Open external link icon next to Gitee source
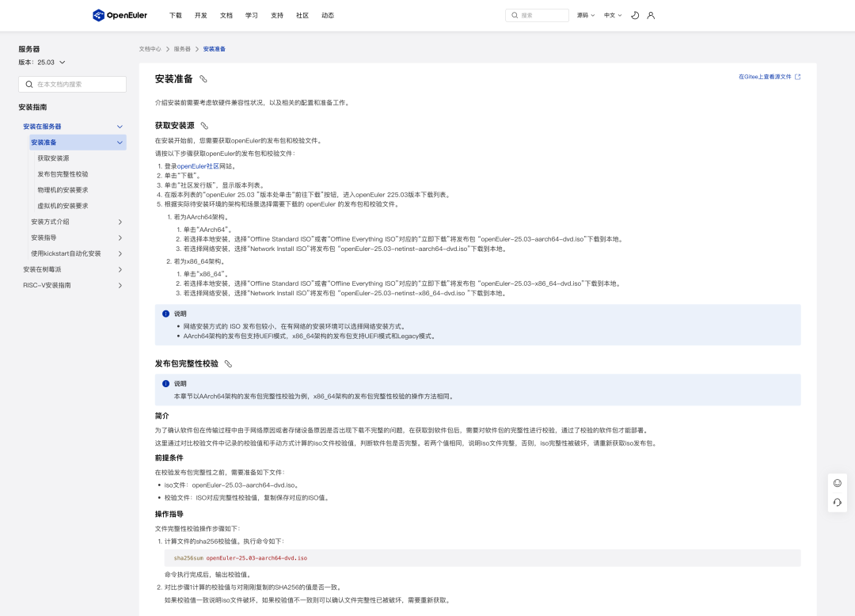This screenshot has height=616, width=855. point(798,77)
